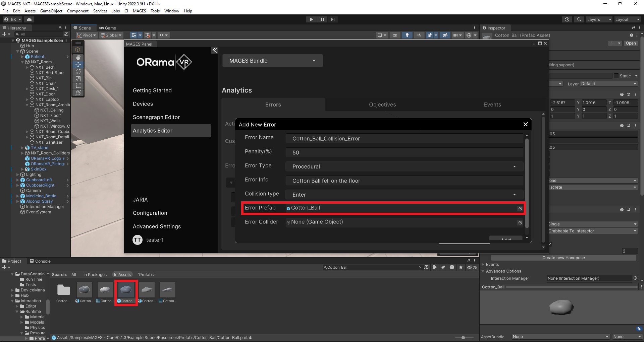The width and height of the screenshot is (644, 342).
Task: Enable the Static checkbox in Inspector
Action: coord(616,76)
